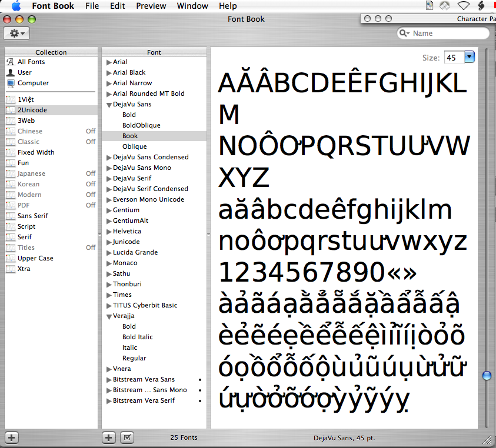Click the search magnifier icon
The width and height of the screenshot is (496, 448).
[404, 33]
